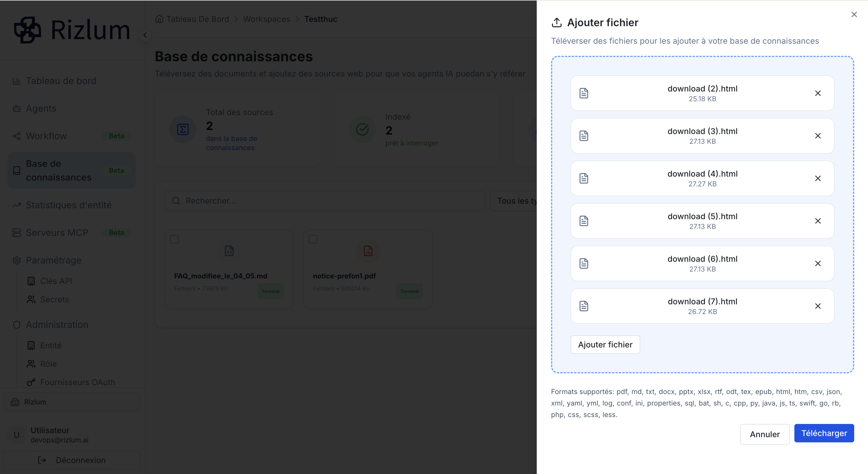Click the user avatar U
Image resolution: width=868 pixels, height=474 pixels.
coord(16,435)
